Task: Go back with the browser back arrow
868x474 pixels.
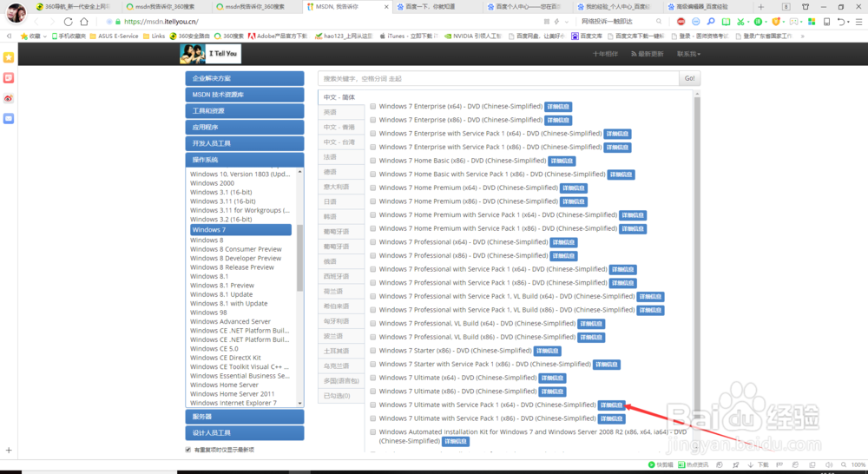Action: pyautogui.click(x=36, y=22)
